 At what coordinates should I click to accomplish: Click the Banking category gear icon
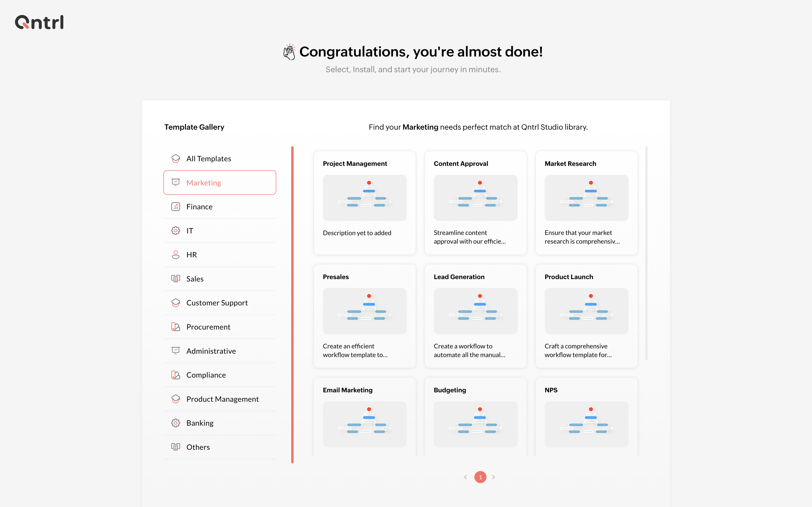[175, 423]
